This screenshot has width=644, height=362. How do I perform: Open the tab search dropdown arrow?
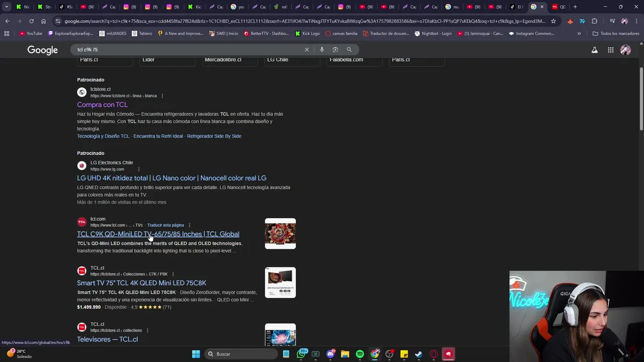[x=7, y=7]
